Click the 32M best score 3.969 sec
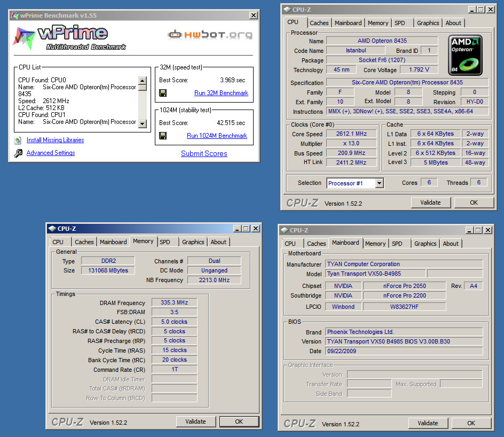 tap(232, 80)
